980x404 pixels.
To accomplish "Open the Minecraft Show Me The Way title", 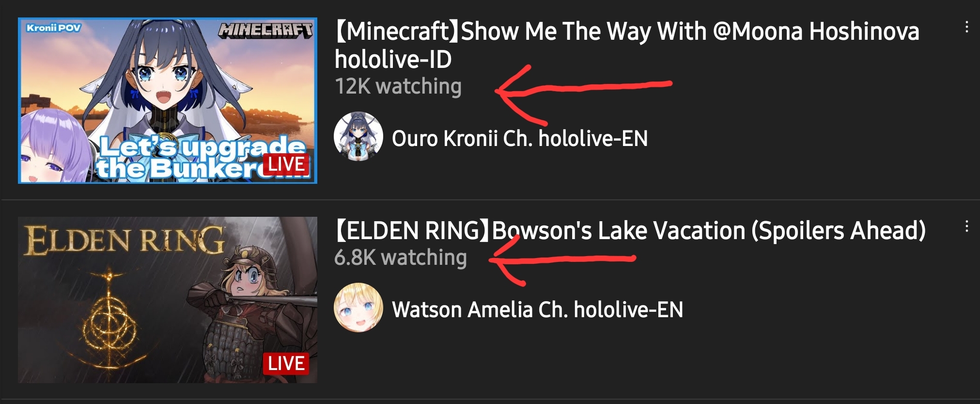I will pyautogui.click(x=627, y=45).
